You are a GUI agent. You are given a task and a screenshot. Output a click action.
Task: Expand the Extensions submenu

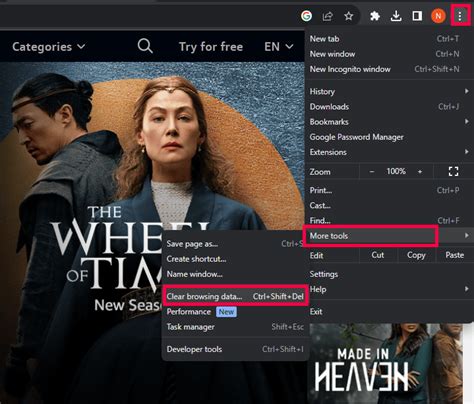(389, 152)
